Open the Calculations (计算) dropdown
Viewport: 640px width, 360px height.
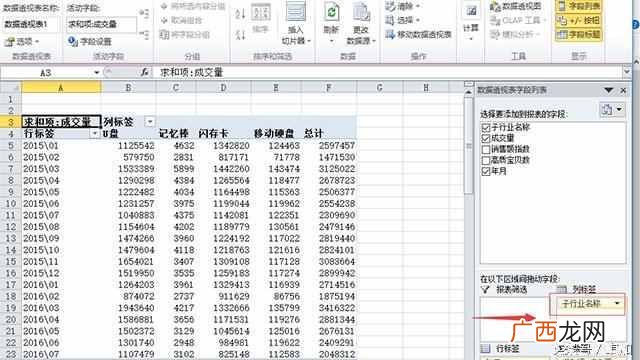point(471,23)
